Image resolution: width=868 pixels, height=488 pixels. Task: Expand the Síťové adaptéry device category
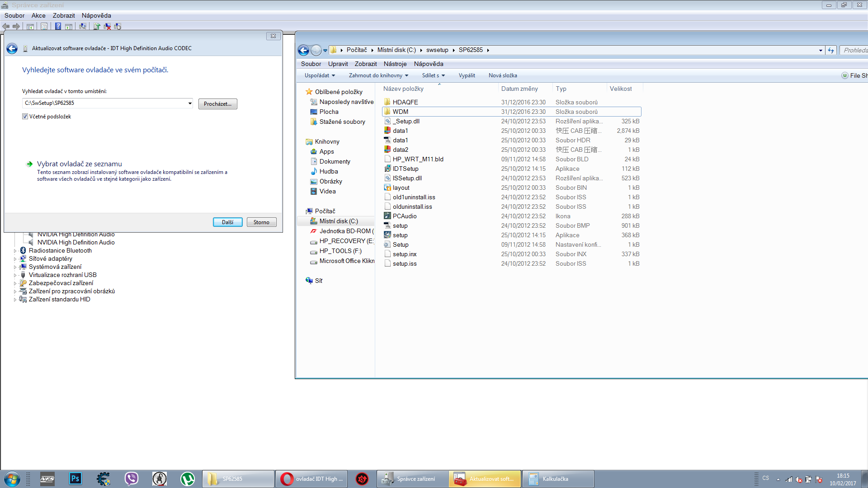point(15,259)
